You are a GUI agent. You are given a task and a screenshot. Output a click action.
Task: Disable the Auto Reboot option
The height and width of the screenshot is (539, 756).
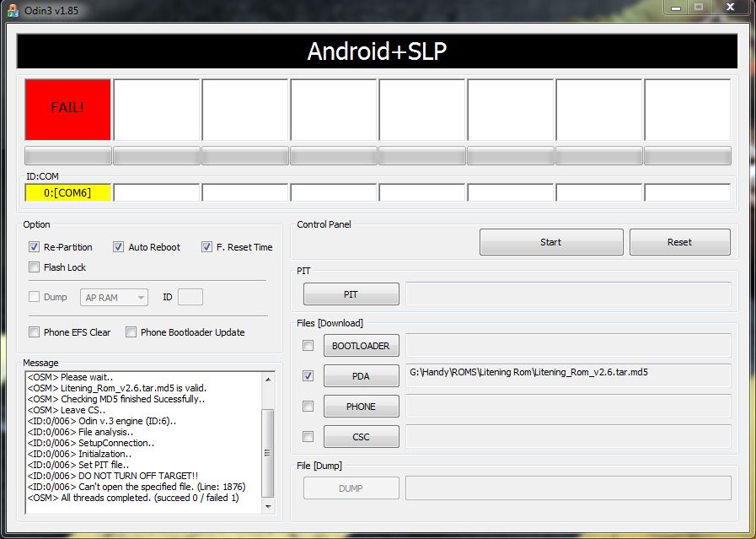[x=118, y=247]
